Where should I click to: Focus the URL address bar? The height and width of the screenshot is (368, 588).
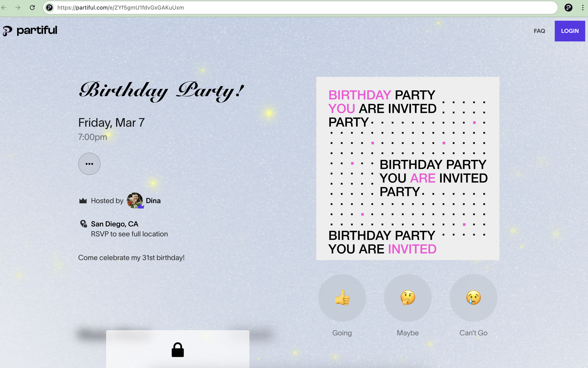pyautogui.click(x=300, y=8)
